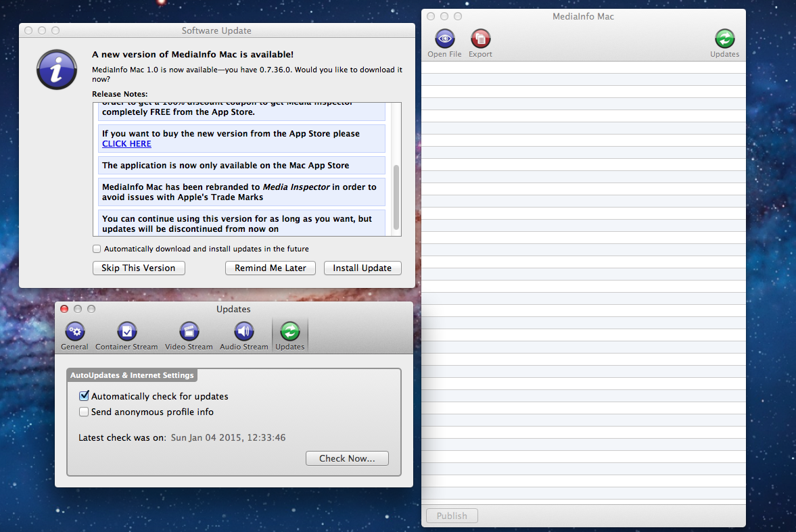Viewport: 796px width, 532px height.
Task: Click the Open File eye icon
Action: [x=445, y=39]
